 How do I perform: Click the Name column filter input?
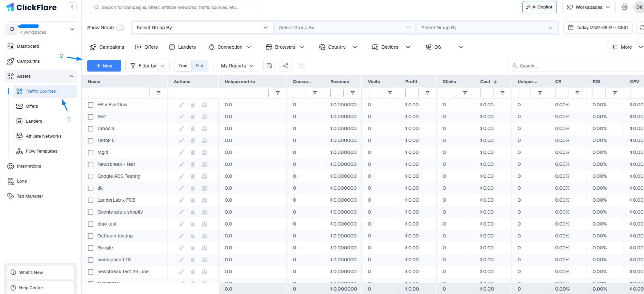pos(119,93)
